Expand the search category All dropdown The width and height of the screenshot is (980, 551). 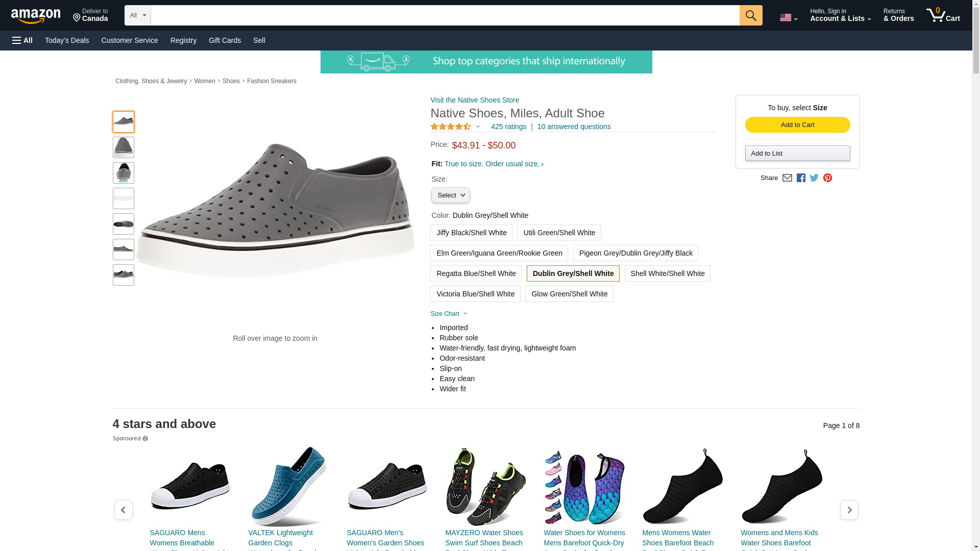tap(137, 15)
